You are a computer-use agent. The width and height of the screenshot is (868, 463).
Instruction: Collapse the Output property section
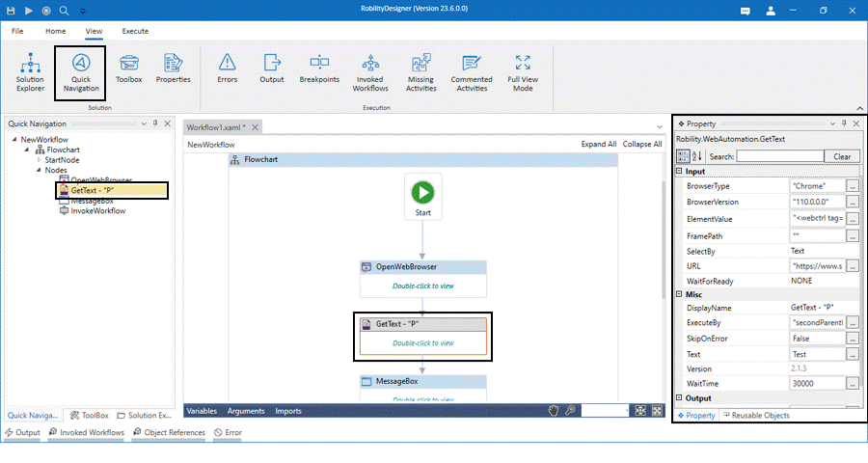click(x=679, y=397)
